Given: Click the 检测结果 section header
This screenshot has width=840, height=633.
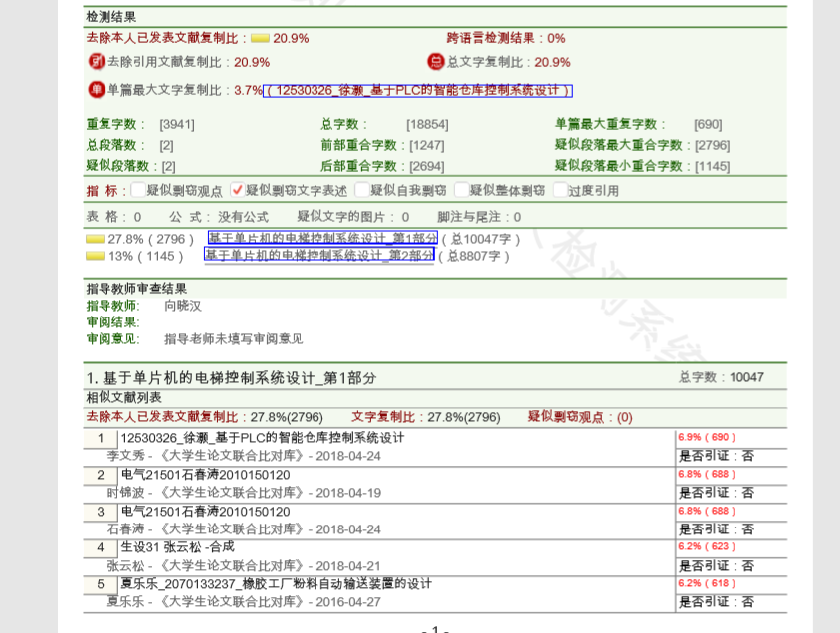Looking at the screenshot, I should click(x=111, y=17).
